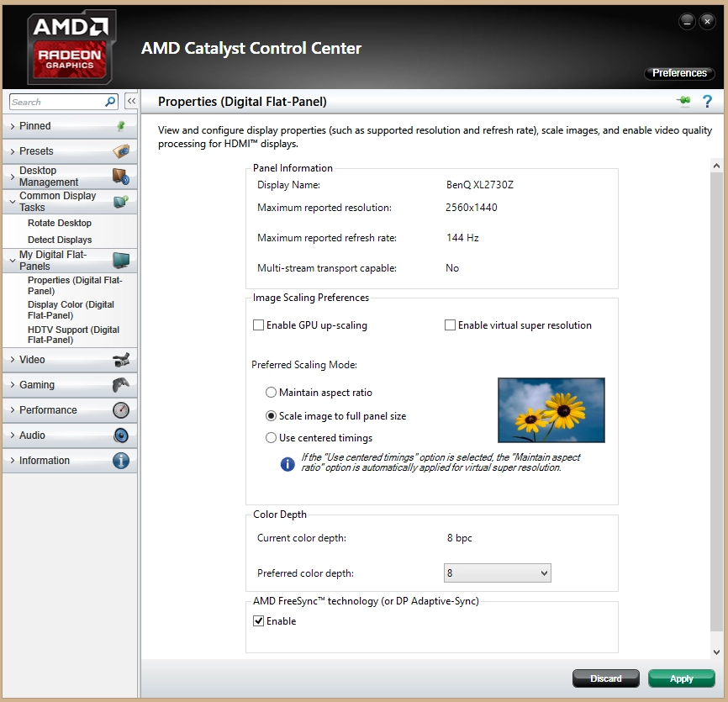Click the My Digital Flat-Panels monitor icon
This screenshot has height=702, width=728.
tap(121, 261)
